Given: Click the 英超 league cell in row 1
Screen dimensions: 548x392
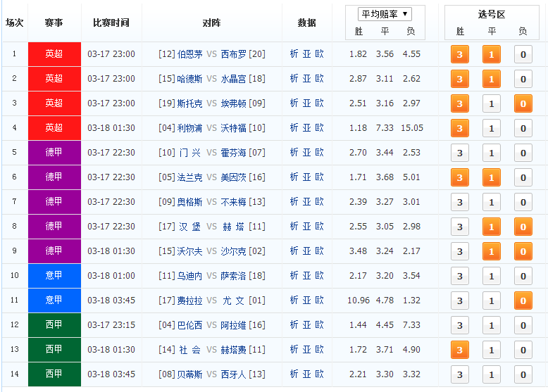Looking at the screenshot, I should [54, 54].
